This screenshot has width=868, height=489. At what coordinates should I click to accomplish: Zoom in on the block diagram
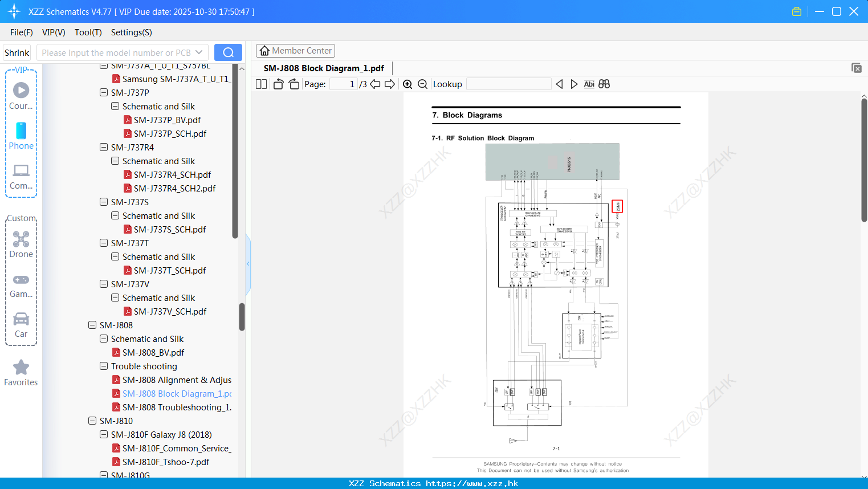407,84
